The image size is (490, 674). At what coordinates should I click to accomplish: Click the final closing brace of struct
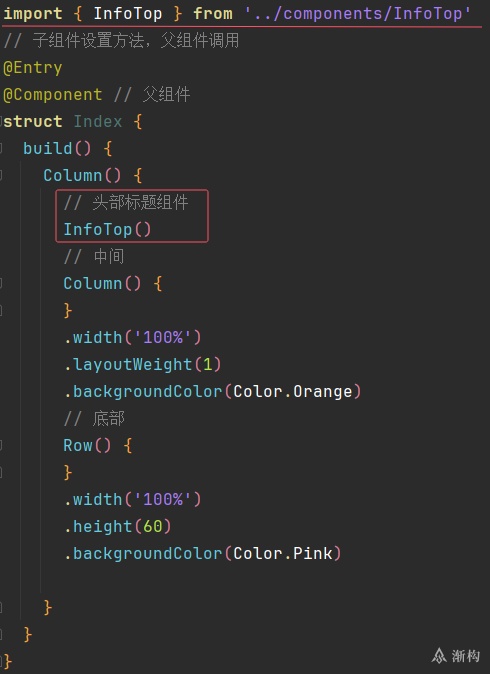[x=7, y=662]
